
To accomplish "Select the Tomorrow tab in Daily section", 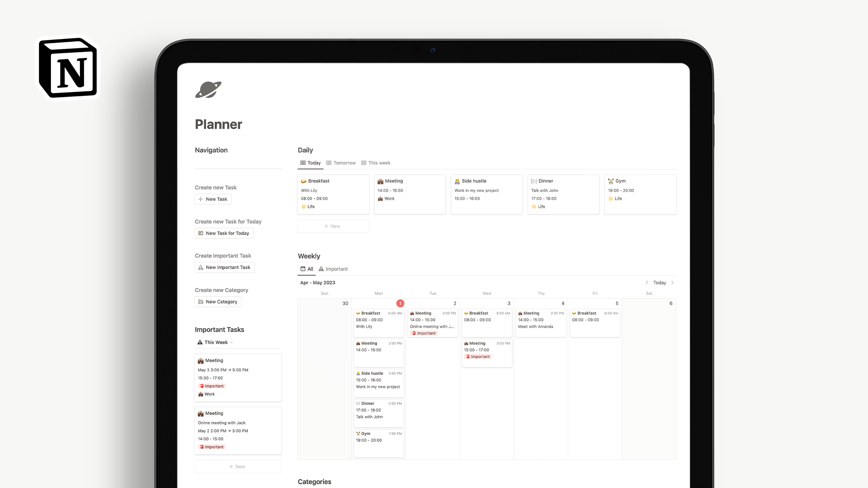I will point(344,162).
